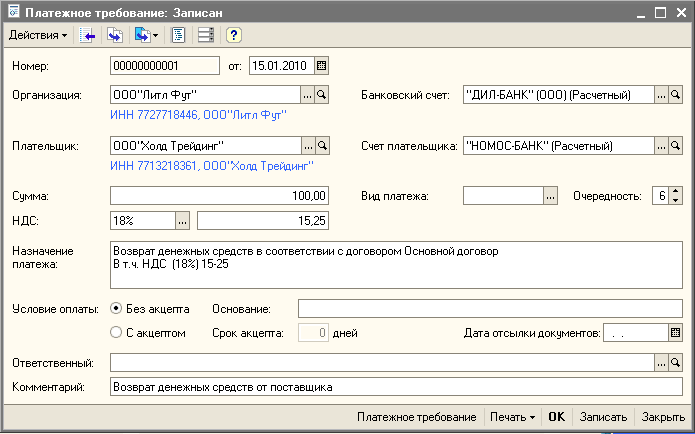Click magnifier icon for Счет плательщика
This screenshot has height=434, width=695.
click(675, 146)
